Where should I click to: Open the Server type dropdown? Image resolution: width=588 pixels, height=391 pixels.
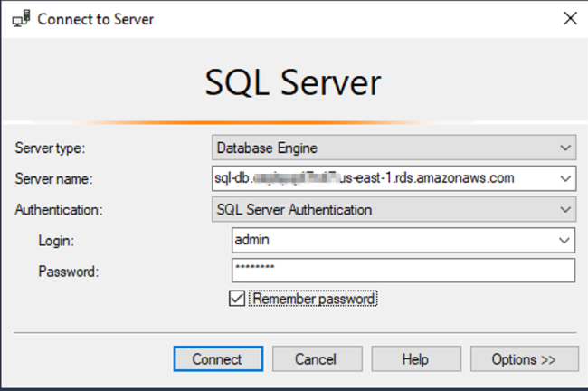(394, 148)
